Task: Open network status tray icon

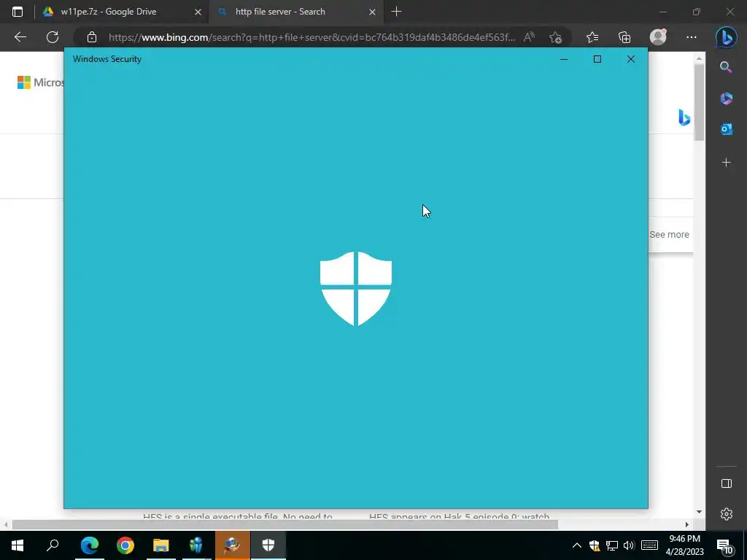Action: (612, 545)
